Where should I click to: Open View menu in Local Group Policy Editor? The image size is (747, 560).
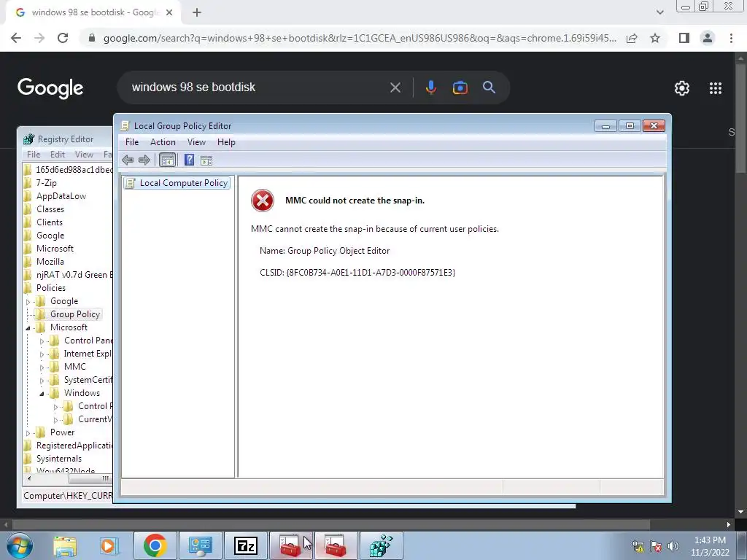[196, 142]
